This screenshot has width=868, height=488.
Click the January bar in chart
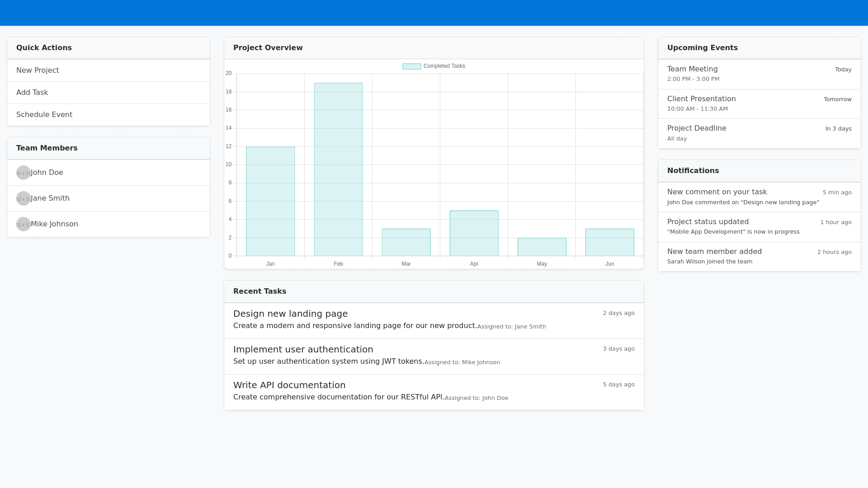(x=270, y=201)
